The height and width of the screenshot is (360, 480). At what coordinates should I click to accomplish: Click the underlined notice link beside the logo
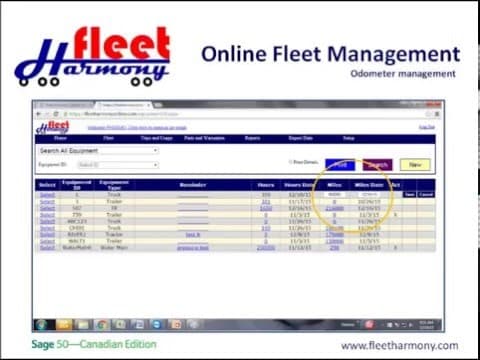(137, 128)
